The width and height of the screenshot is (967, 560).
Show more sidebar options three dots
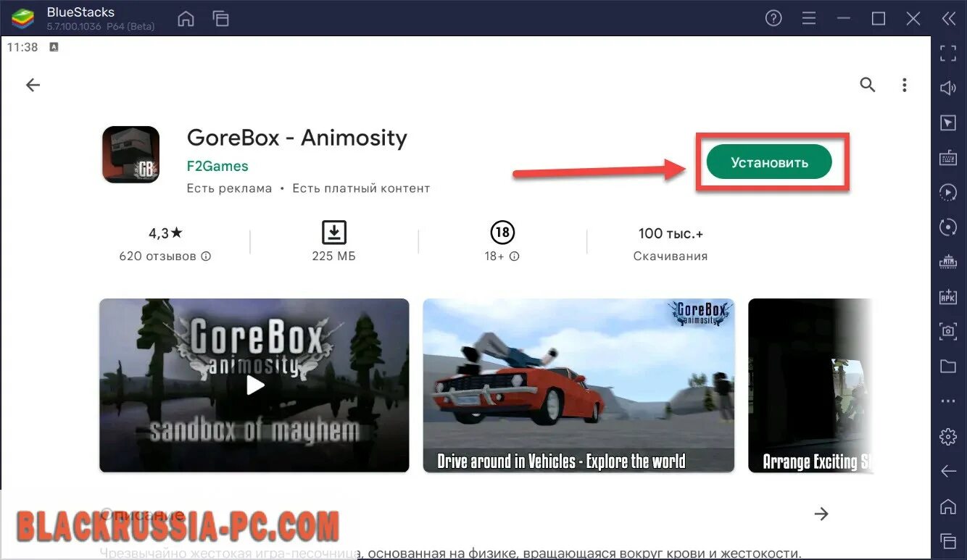(x=948, y=401)
